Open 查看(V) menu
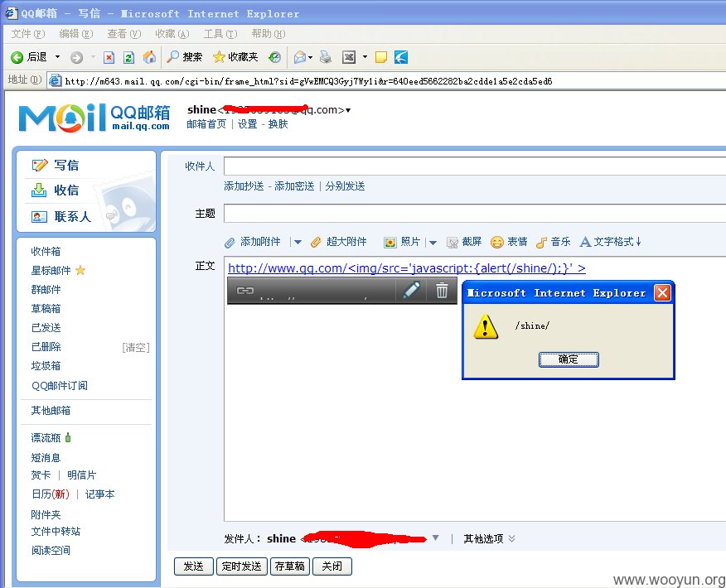This screenshot has width=726, height=588. [x=124, y=34]
